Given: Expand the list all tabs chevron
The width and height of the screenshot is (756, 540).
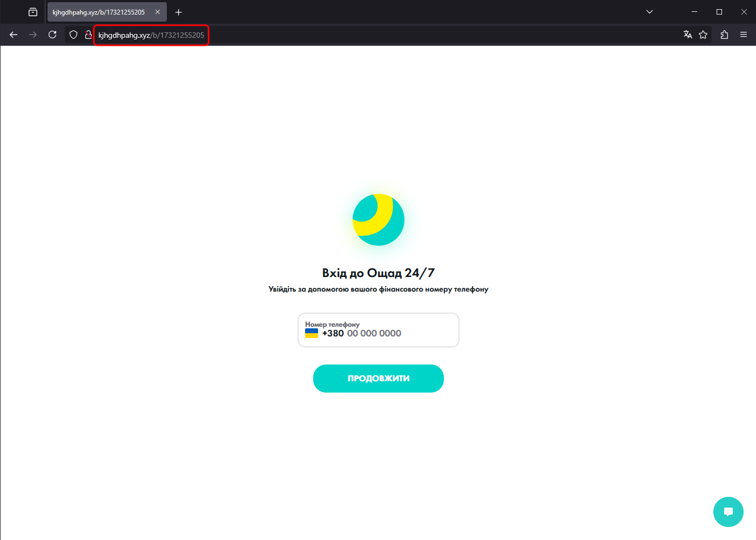Looking at the screenshot, I should [x=650, y=12].
